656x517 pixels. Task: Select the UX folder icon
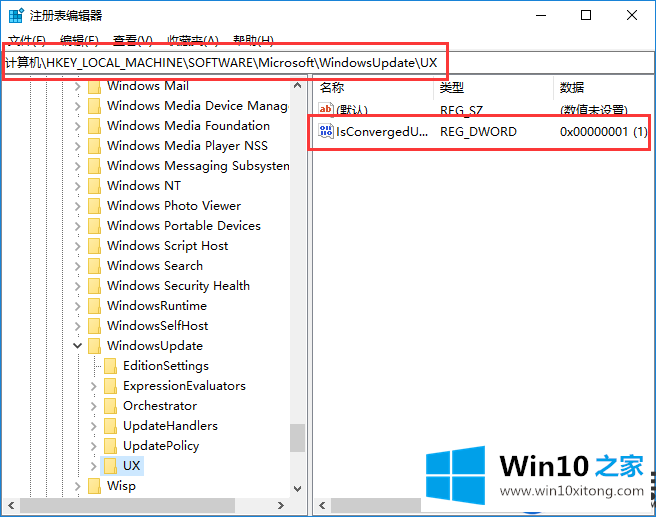coord(110,466)
